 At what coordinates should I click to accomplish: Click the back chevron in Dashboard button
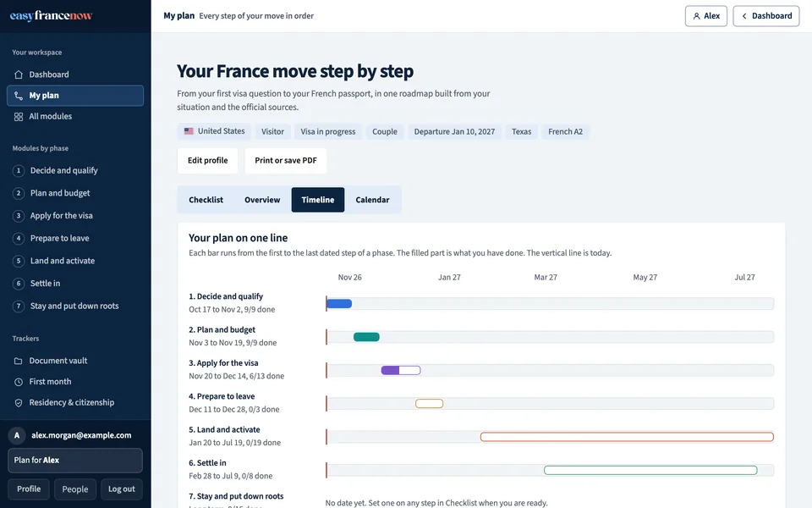pyautogui.click(x=744, y=16)
